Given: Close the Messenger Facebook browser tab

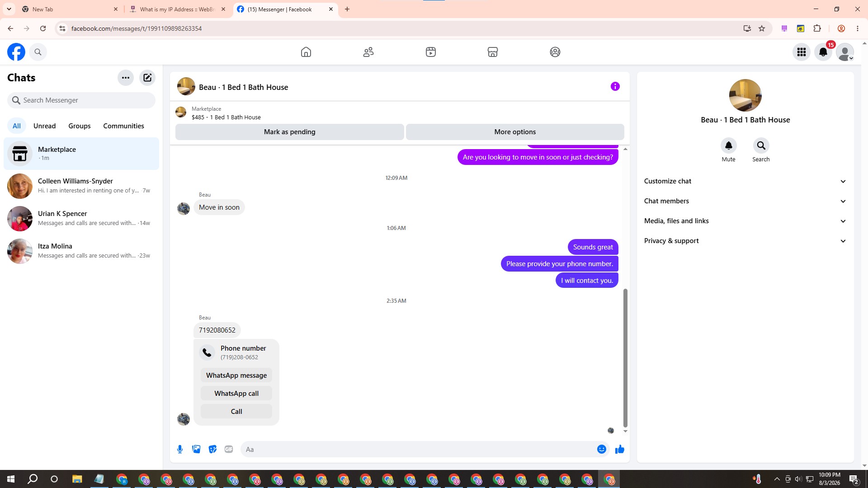Looking at the screenshot, I should point(331,9).
